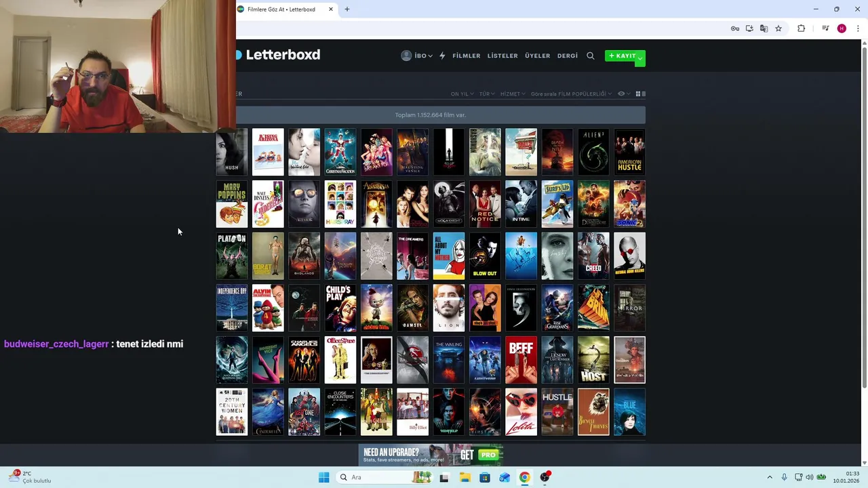Open Hustle poster
Viewport: 868px width, 488px height.
click(557, 412)
